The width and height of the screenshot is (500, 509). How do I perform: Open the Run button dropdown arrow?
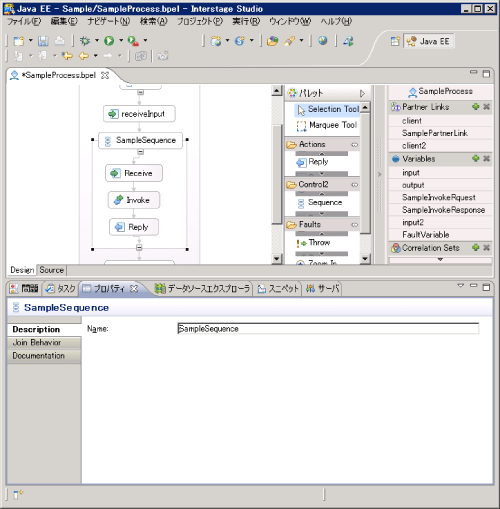pyautogui.click(x=121, y=41)
